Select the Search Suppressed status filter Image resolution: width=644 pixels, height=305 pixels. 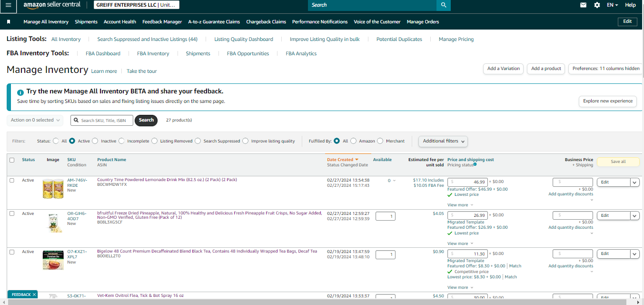(x=198, y=141)
